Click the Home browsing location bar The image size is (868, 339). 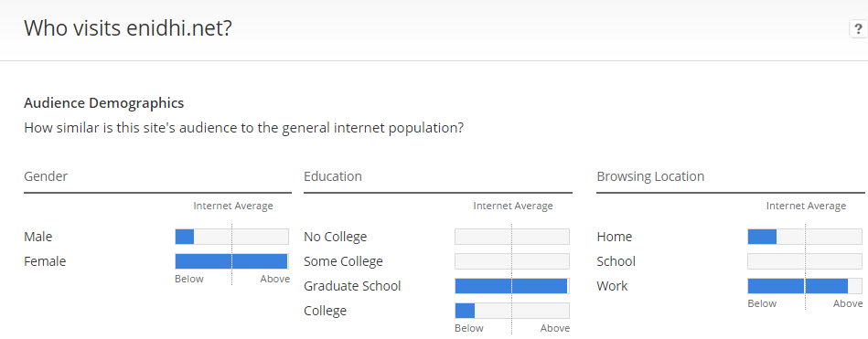click(805, 237)
